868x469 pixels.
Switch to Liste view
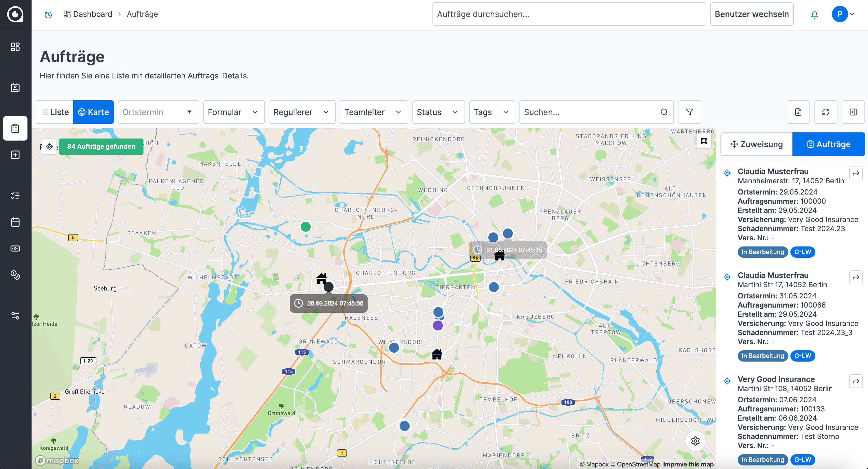pyautogui.click(x=55, y=112)
